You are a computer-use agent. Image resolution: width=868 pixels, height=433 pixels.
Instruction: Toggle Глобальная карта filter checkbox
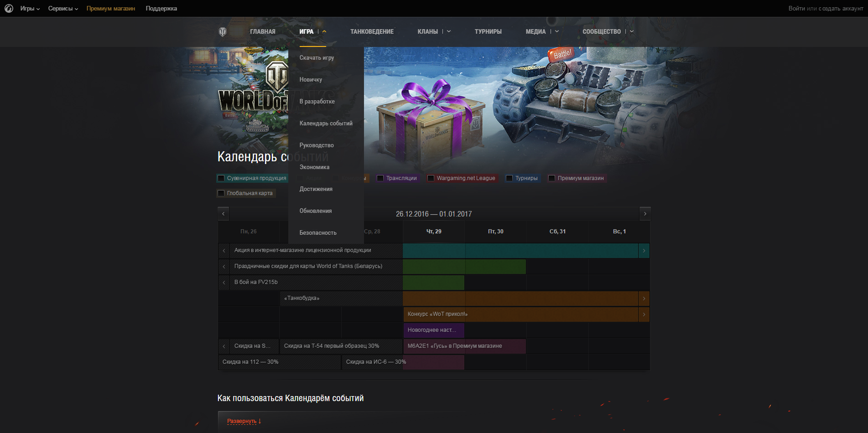pos(221,193)
